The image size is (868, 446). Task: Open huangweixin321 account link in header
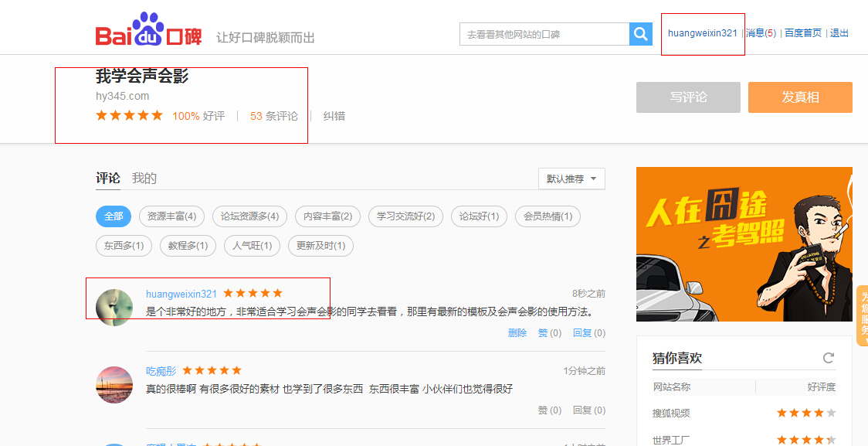coord(703,32)
